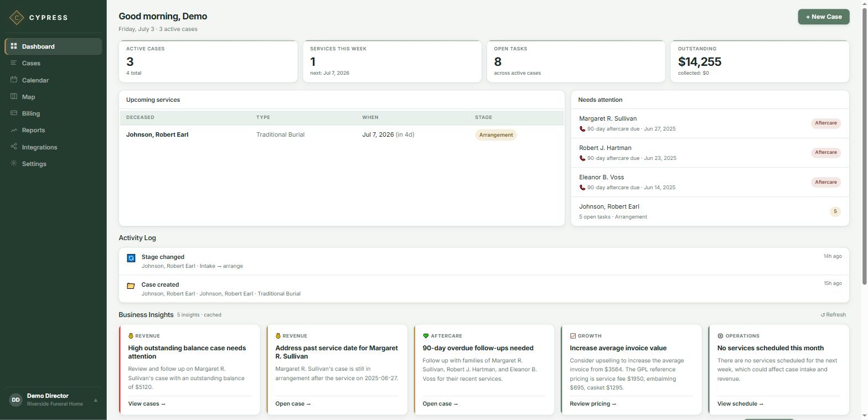Screen dimensions: 868x420
Task: Follow the View cases link
Action: coord(147,403)
